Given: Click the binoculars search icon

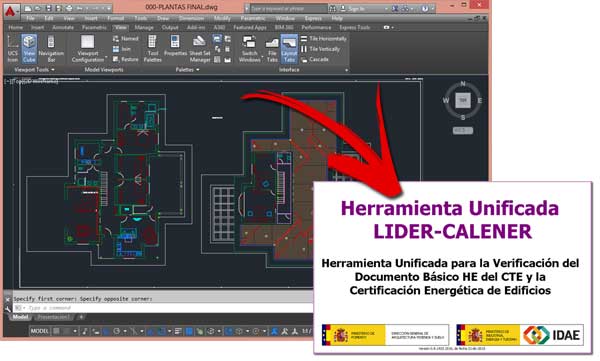Looking at the screenshot, I should click(x=333, y=8).
